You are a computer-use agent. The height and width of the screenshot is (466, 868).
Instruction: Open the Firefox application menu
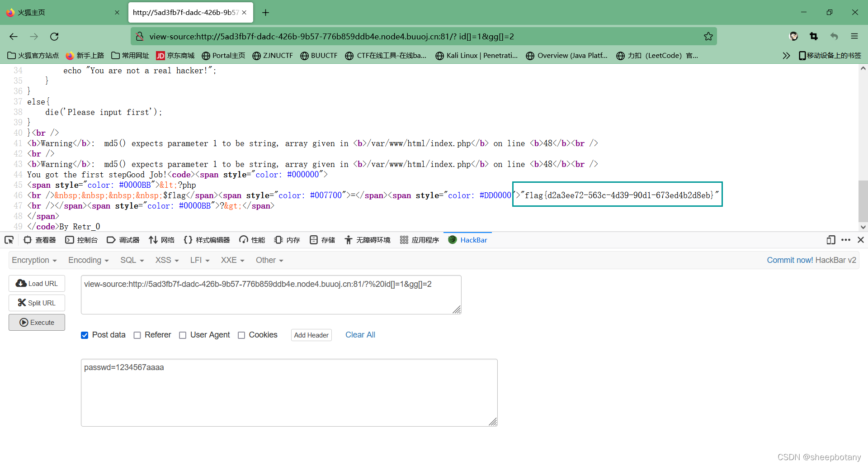coord(854,37)
